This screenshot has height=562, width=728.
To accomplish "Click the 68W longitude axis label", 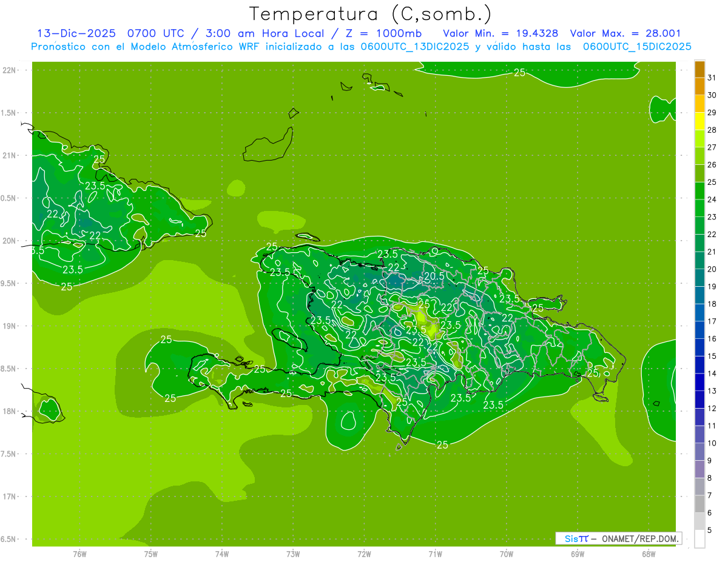I will tap(648, 554).
